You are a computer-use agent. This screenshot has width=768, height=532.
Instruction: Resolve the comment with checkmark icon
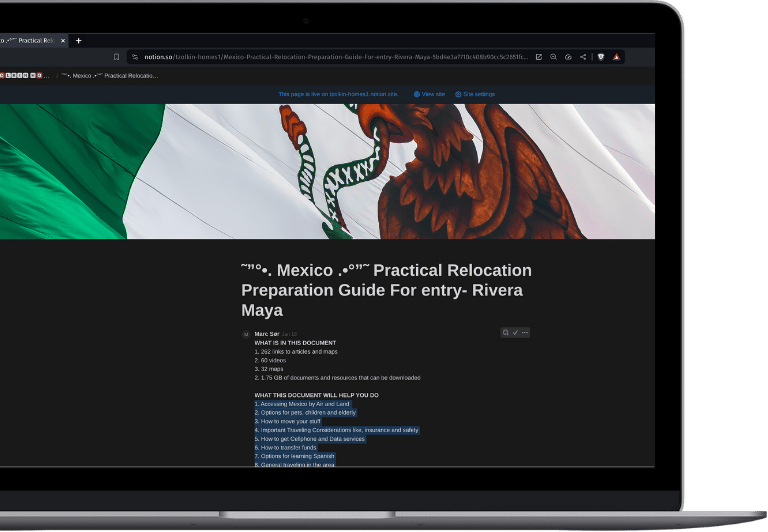[x=515, y=333]
